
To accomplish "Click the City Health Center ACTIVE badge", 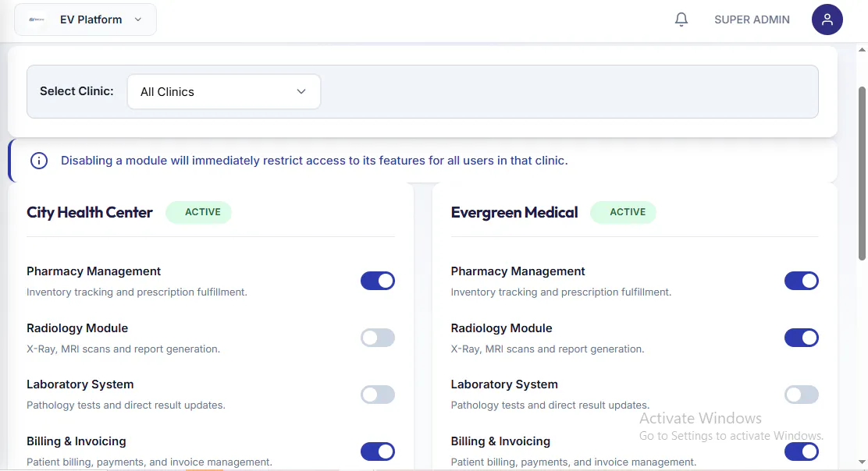I will pos(199,212).
